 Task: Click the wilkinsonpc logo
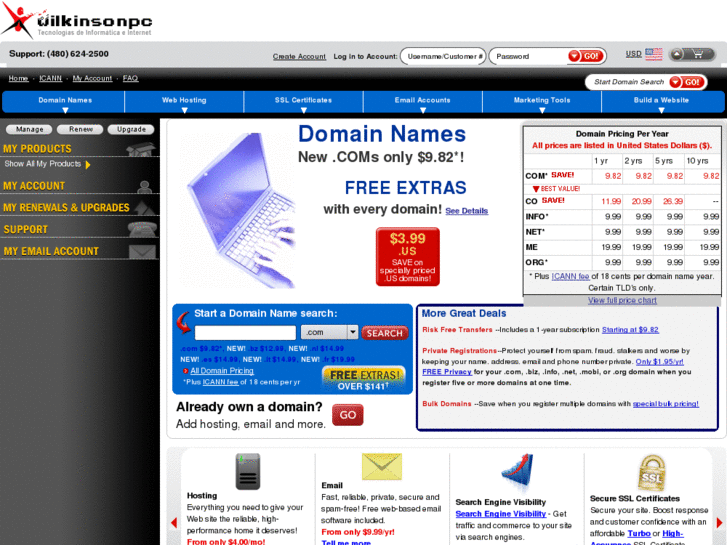(77, 20)
